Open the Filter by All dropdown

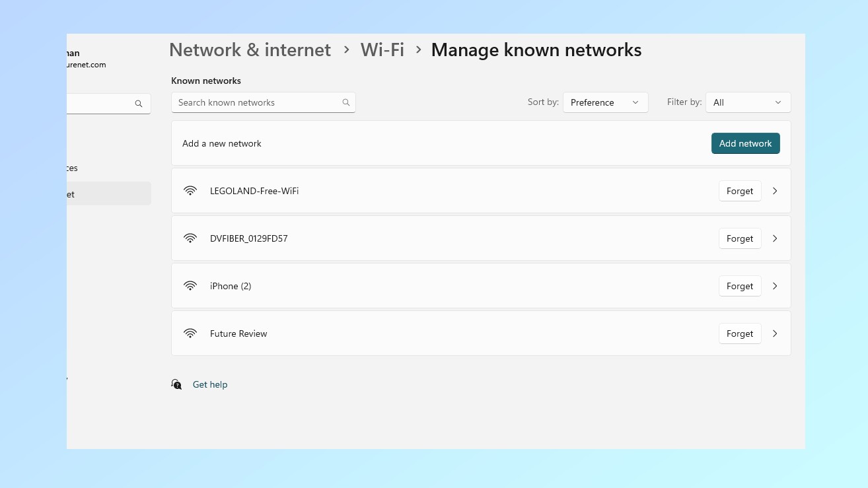[x=747, y=102]
